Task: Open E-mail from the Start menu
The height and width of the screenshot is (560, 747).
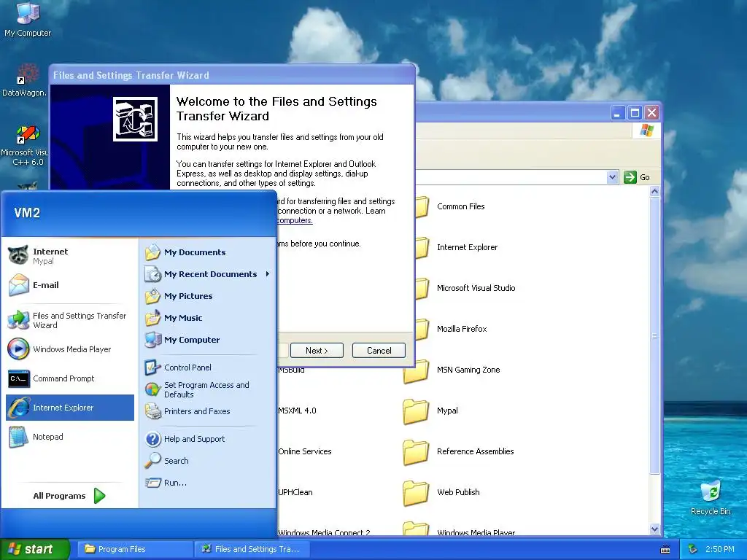Action: [69, 285]
